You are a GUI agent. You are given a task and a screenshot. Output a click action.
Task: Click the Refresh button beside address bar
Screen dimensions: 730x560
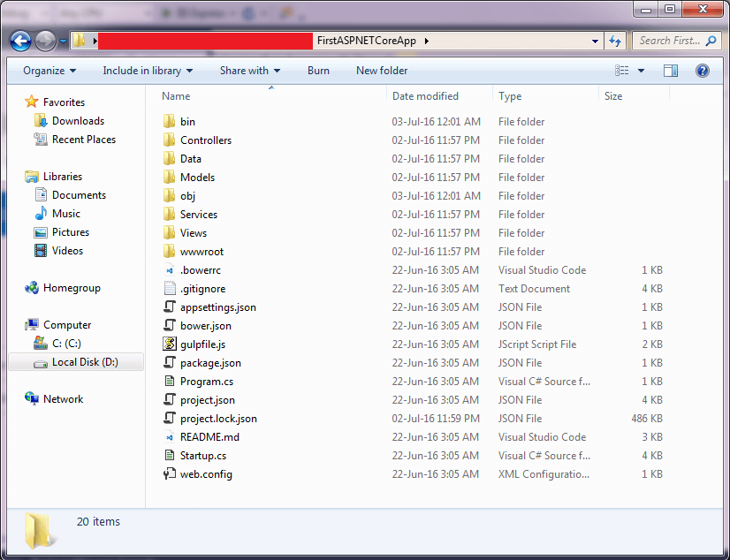point(615,41)
